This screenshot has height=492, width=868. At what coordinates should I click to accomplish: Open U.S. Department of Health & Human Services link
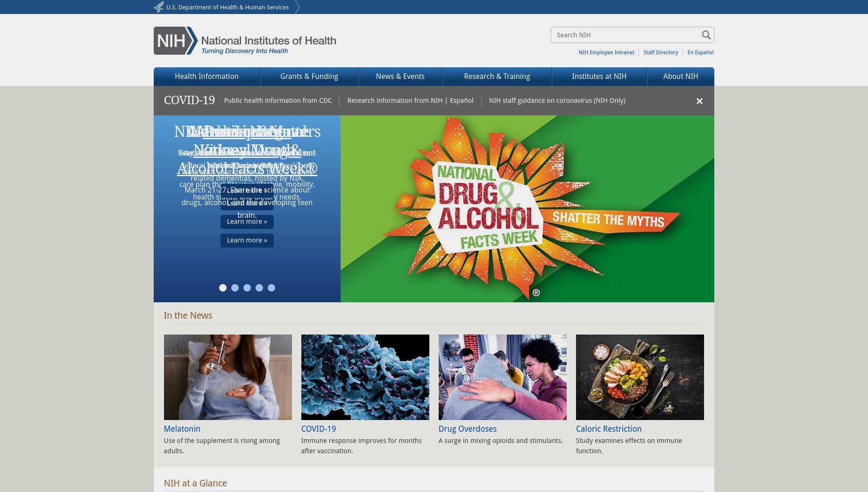(x=227, y=7)
